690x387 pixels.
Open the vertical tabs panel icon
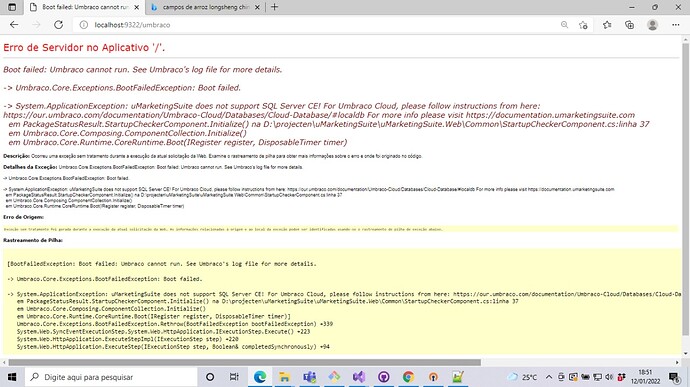[x=12, y=7]
